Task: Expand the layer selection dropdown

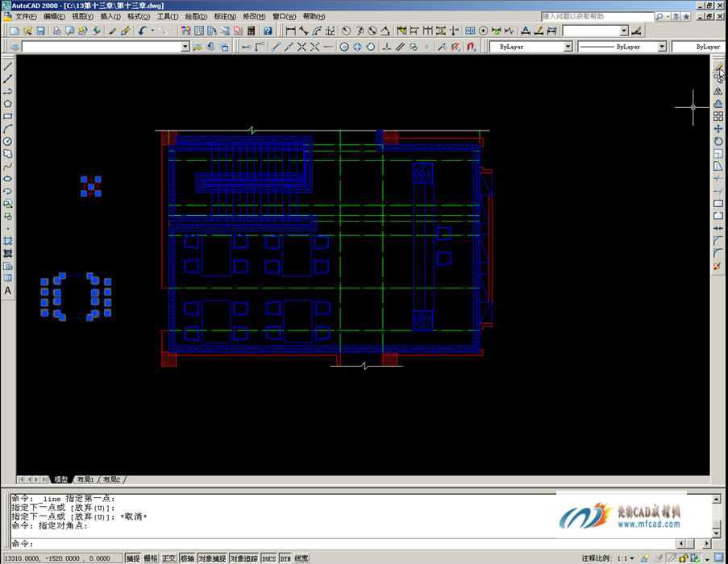Action: [x=185, y=47]
